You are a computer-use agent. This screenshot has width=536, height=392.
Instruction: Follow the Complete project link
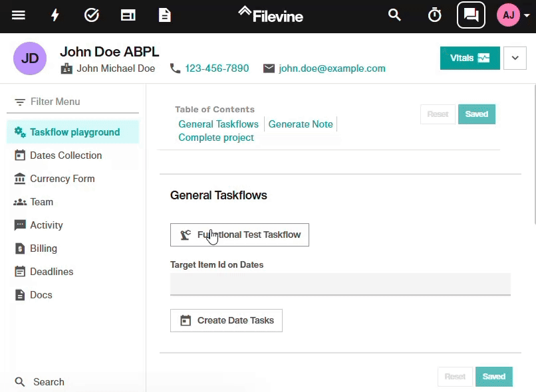pyautogui.click(x=216, y=138)
